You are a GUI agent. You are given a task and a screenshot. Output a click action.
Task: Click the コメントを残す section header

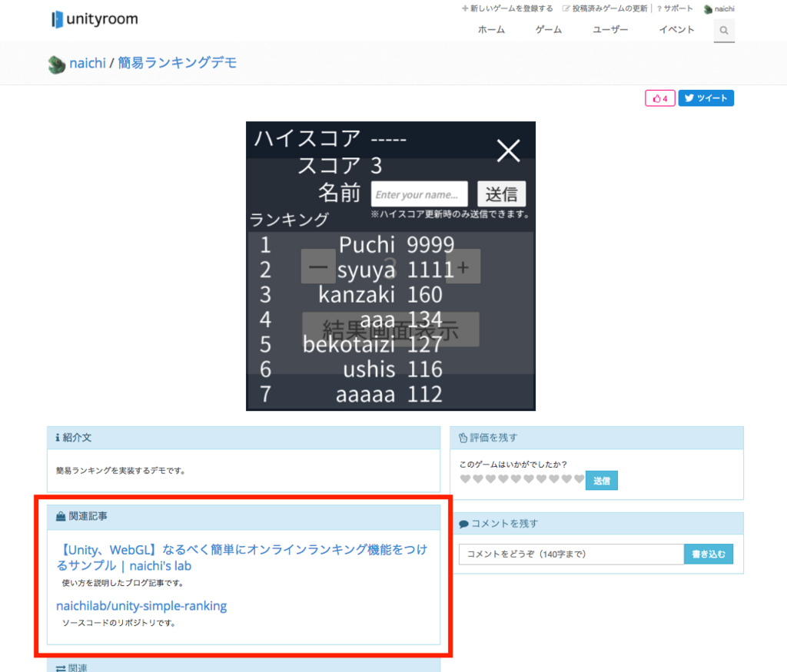596,524
